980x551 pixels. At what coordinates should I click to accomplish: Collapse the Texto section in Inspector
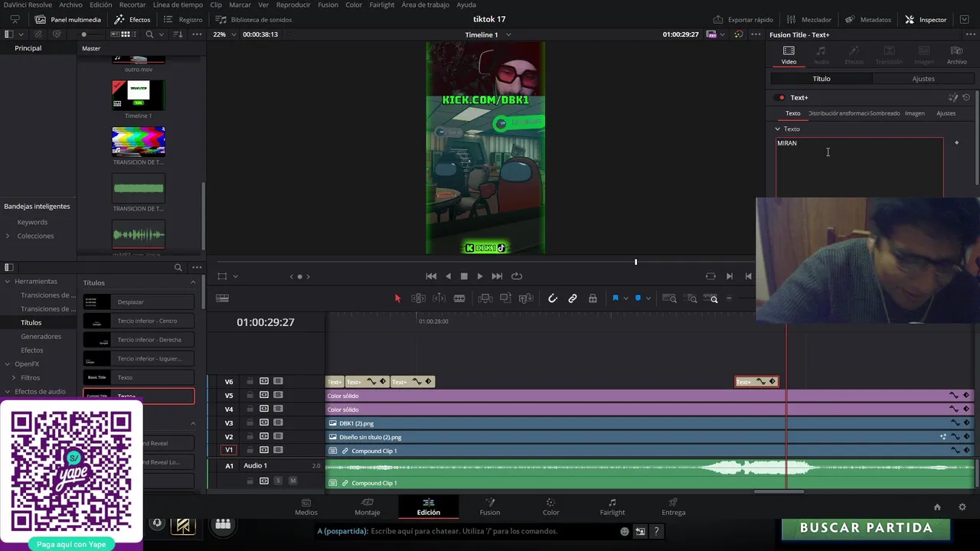[778, 129]
